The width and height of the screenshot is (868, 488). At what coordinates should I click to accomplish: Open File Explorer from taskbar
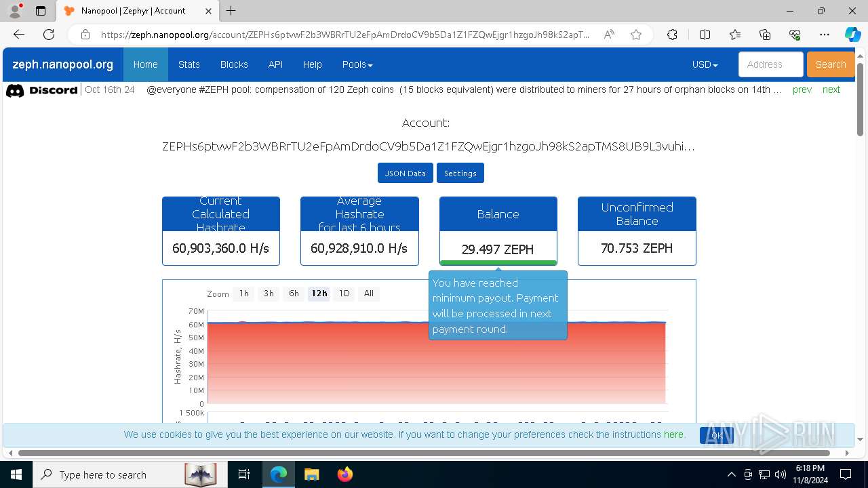pyautogui.click(x=311, y=474)
